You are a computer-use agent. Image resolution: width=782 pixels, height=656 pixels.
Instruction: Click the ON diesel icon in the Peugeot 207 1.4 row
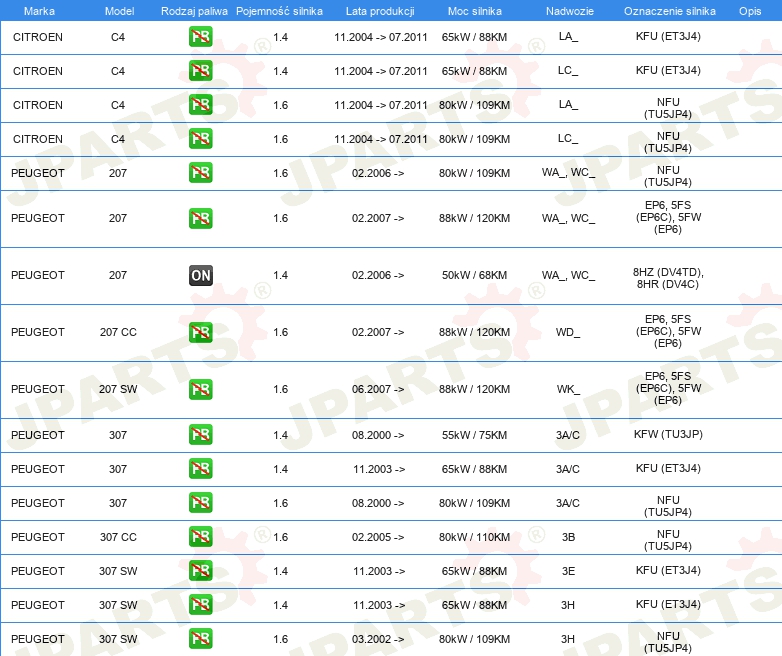click(200, 275)
